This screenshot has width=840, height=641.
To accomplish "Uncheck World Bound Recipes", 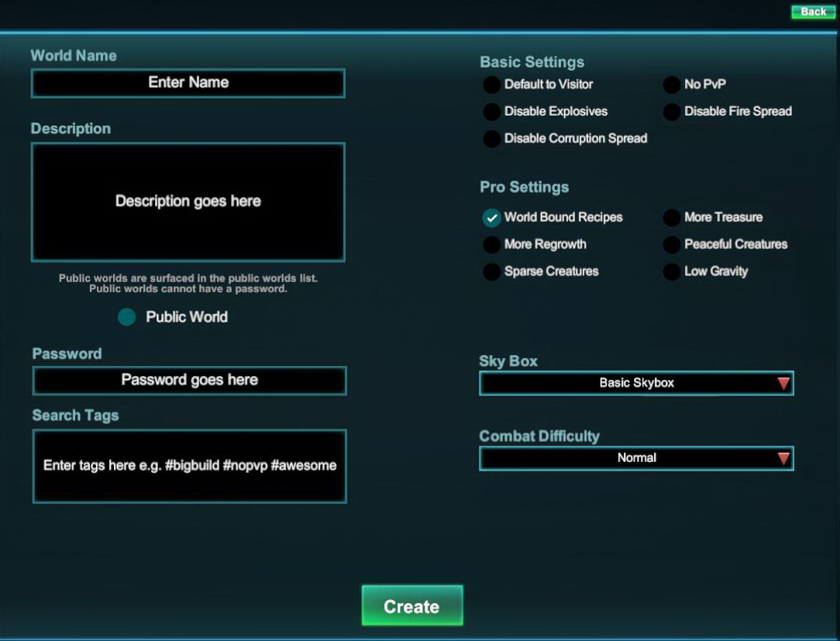I will point(492,218).
